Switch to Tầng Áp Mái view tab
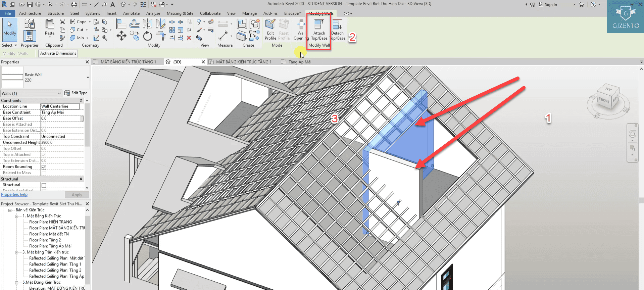The width and height of the screenshot is (644, 290). [300, 62]
